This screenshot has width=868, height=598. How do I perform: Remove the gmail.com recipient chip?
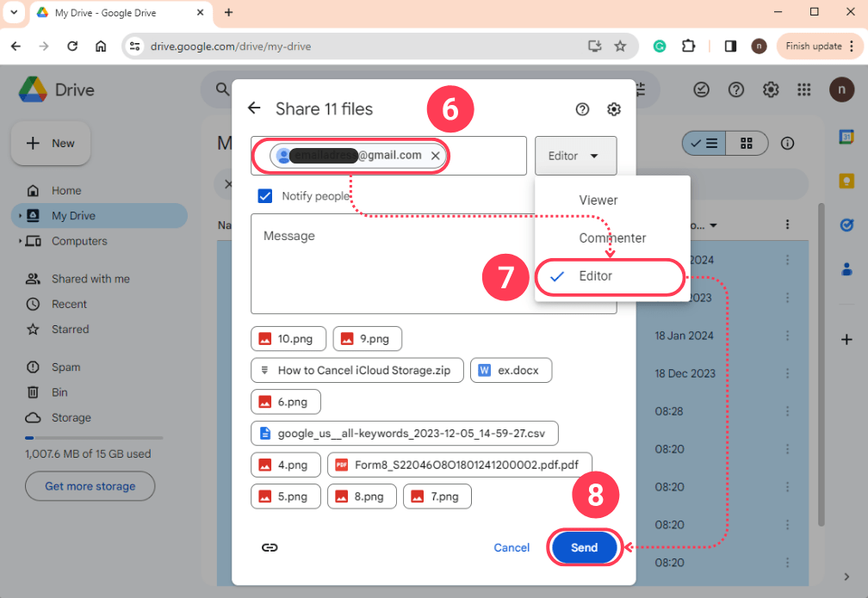pos(436,156)
